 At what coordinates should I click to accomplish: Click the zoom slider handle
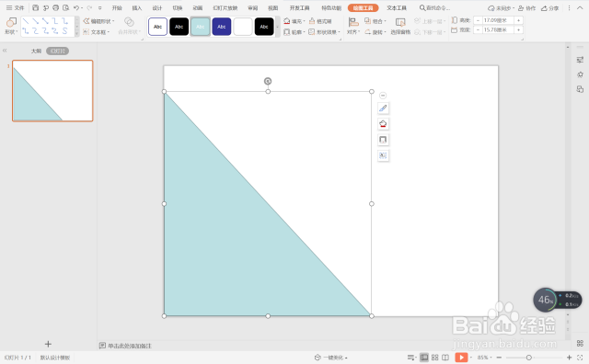coord(528,358)
